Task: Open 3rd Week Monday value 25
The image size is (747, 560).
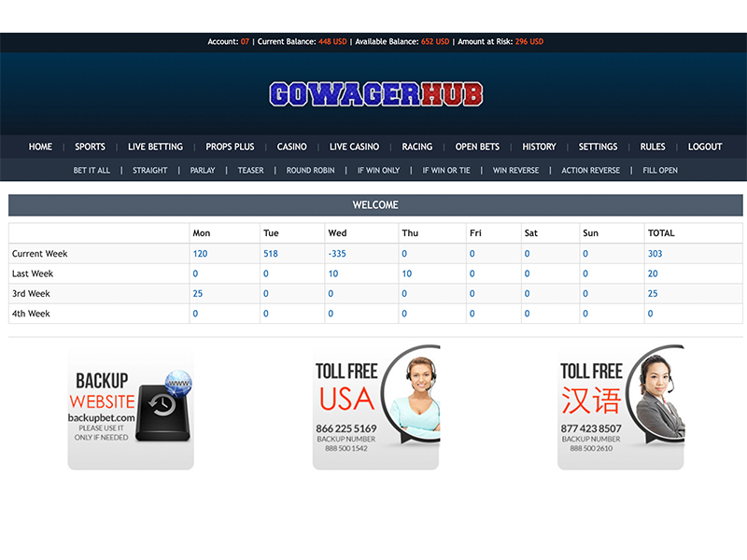Action: [198, 294]
